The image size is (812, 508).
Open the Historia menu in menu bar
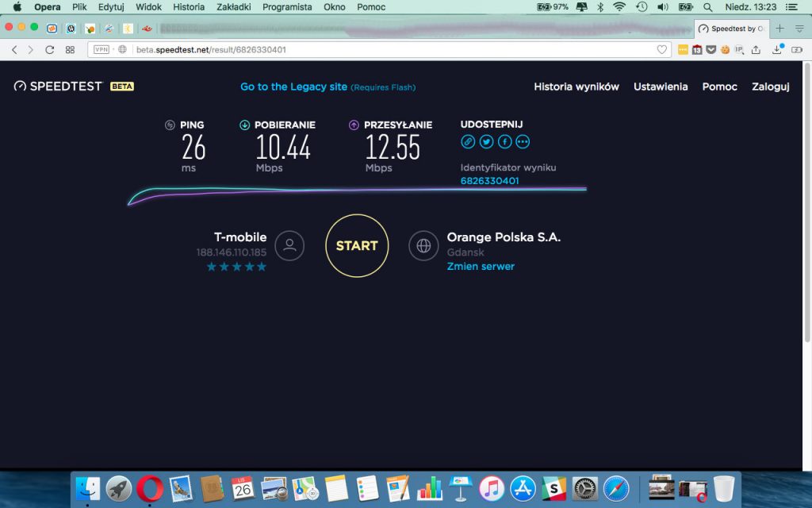click(189, 6)
